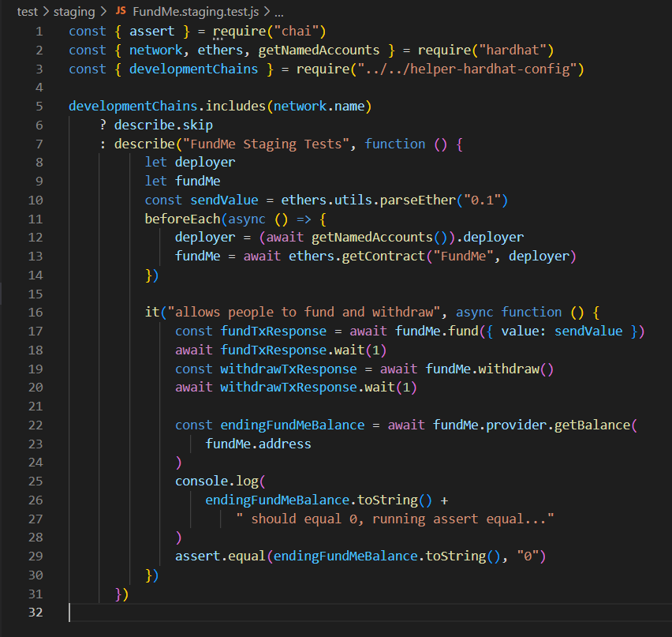The height and width of the screenshot is (637, 672).
Task: Click the JS file icon in breadcrumb
Action: pos(121,11)
